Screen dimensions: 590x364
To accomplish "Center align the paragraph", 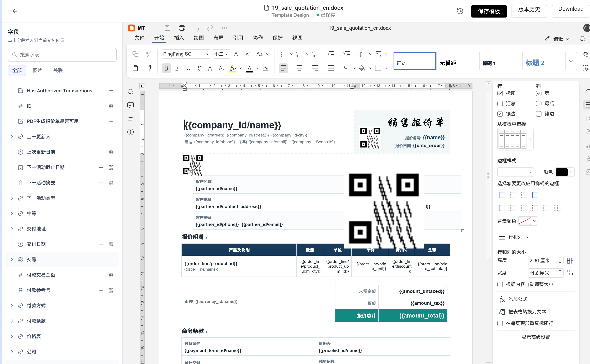I will point(299,68).
